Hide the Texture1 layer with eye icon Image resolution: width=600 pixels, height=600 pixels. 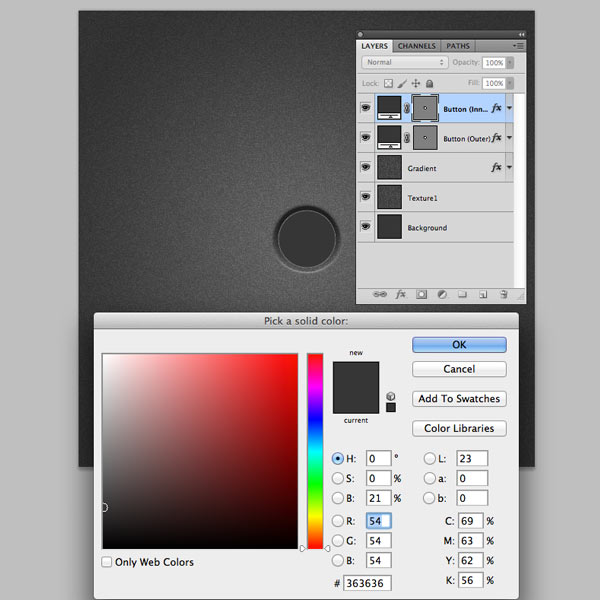[365, 197]
